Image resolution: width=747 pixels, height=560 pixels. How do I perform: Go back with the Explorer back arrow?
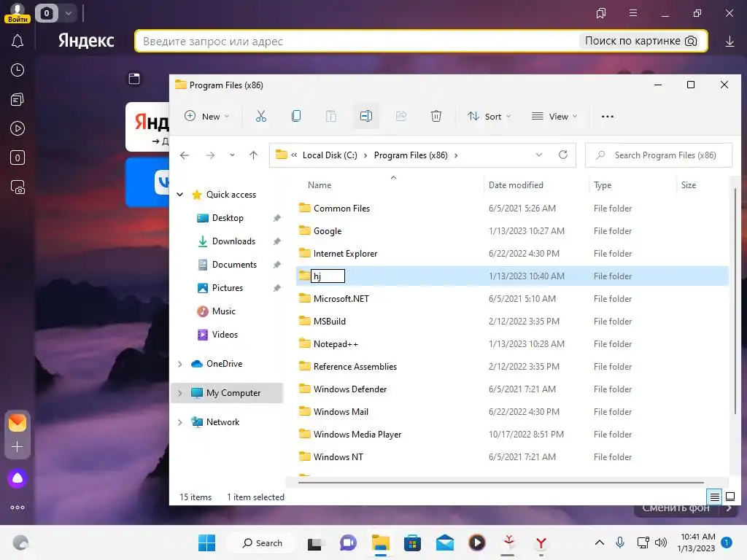click(185, 155)
